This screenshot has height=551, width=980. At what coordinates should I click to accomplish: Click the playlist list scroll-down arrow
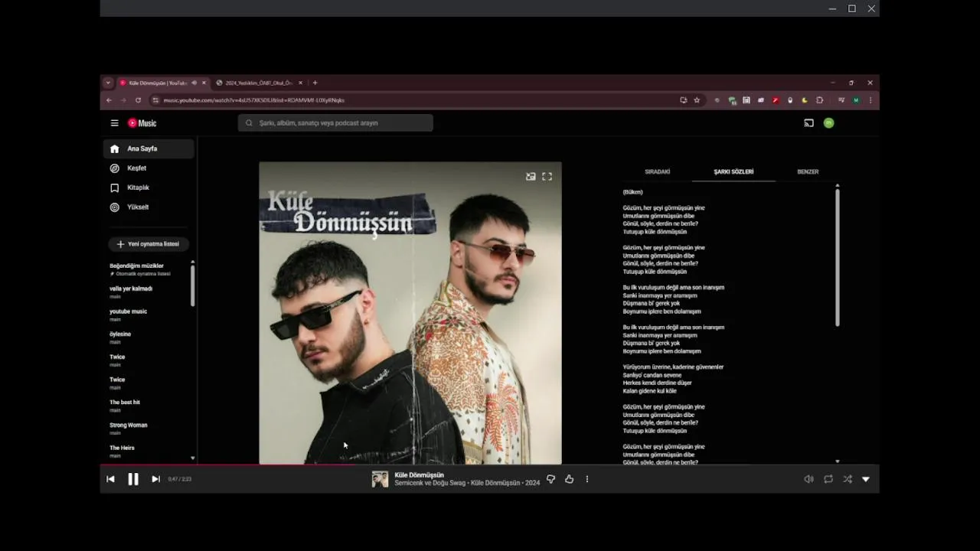[192, 458]
